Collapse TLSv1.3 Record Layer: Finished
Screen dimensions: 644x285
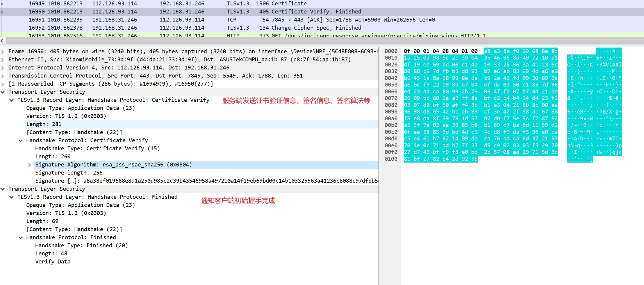point(12,197)
